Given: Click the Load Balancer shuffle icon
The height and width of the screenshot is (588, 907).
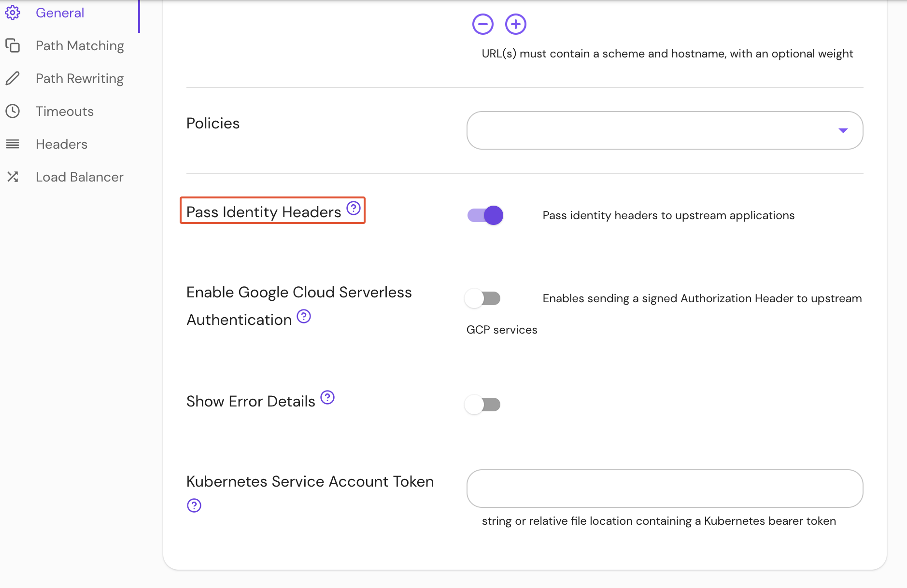Looking at the screenshot, I should tap(13, 177).
